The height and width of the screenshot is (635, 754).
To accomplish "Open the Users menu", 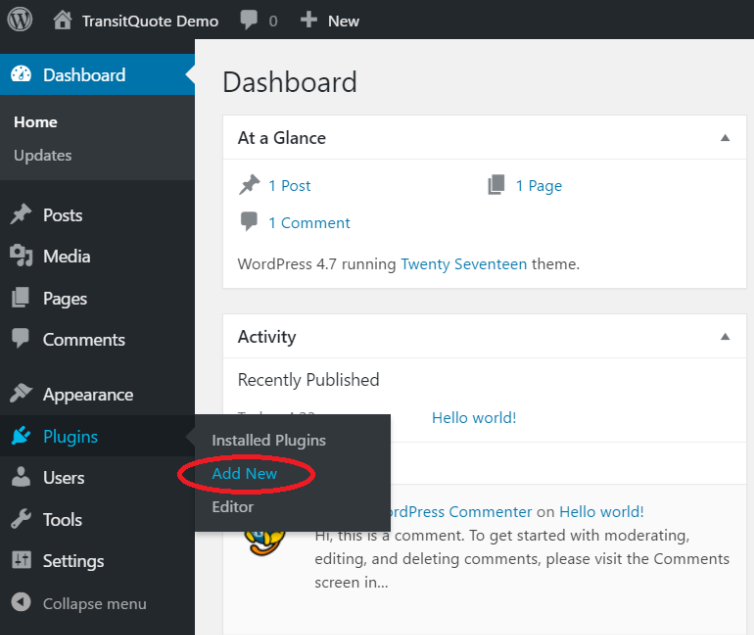I will [x=97, y=477].
